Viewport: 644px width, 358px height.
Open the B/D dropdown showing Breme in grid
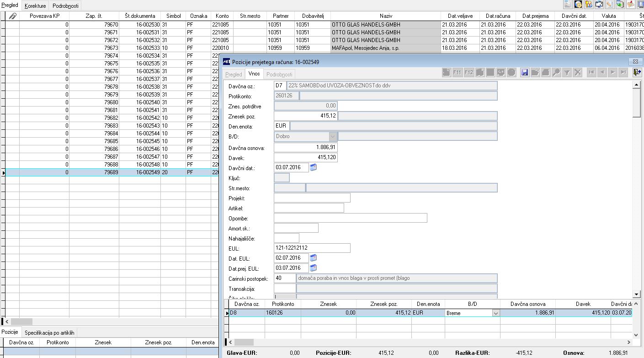pos(495,313)
